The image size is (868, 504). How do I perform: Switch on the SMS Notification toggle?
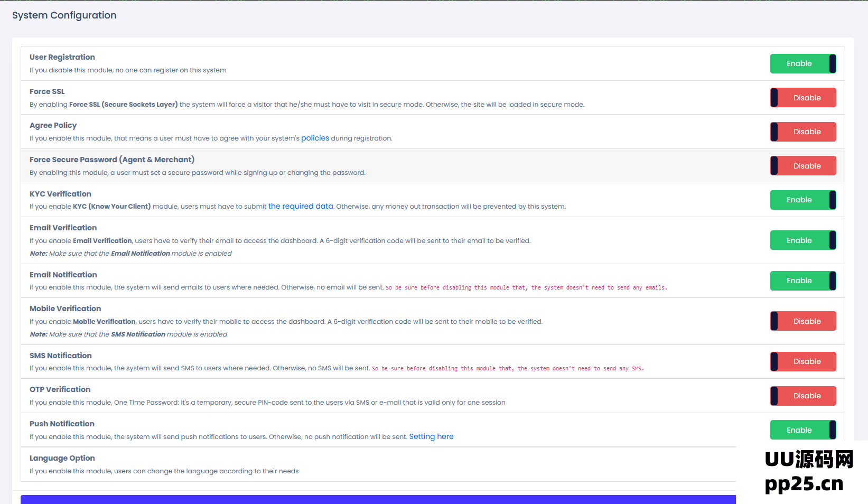(802, 361)
